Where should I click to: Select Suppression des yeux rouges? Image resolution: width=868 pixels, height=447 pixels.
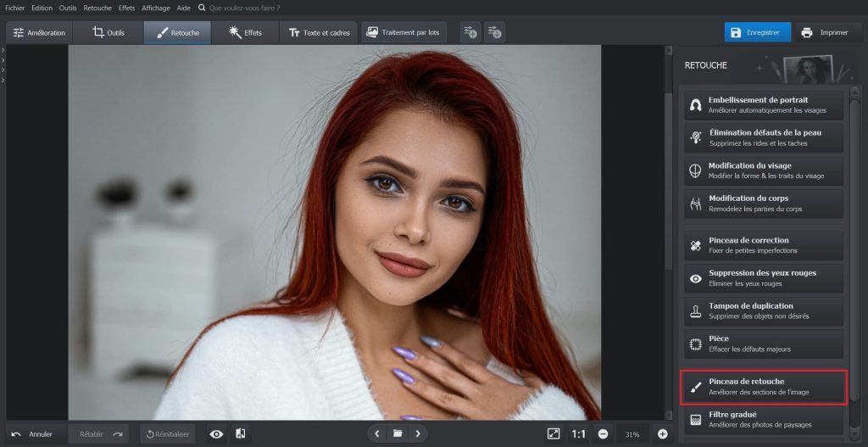pyautogui.click(x=764, y=278)
